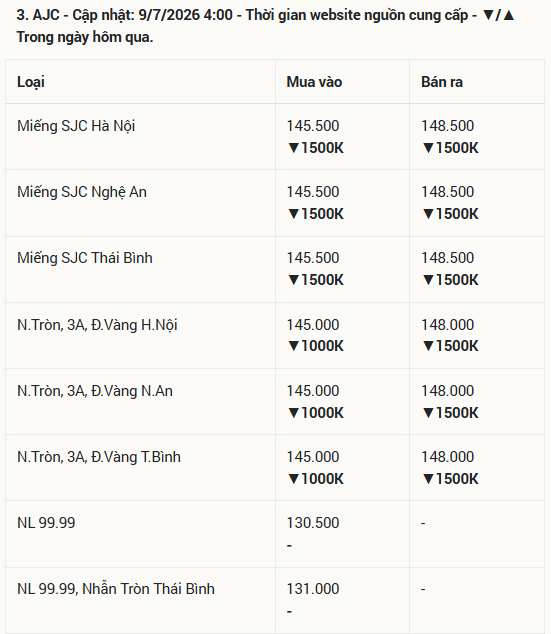551x634 pixels.
Task: Click N.Tròn, 3A, Đ.Vàng N.An label
Action: coord(95,391)
